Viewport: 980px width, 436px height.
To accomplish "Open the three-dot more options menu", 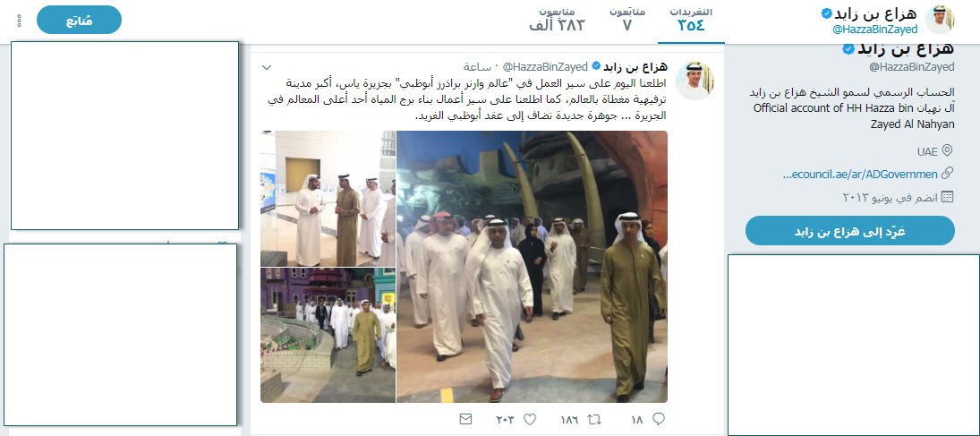I will point(19,21).
